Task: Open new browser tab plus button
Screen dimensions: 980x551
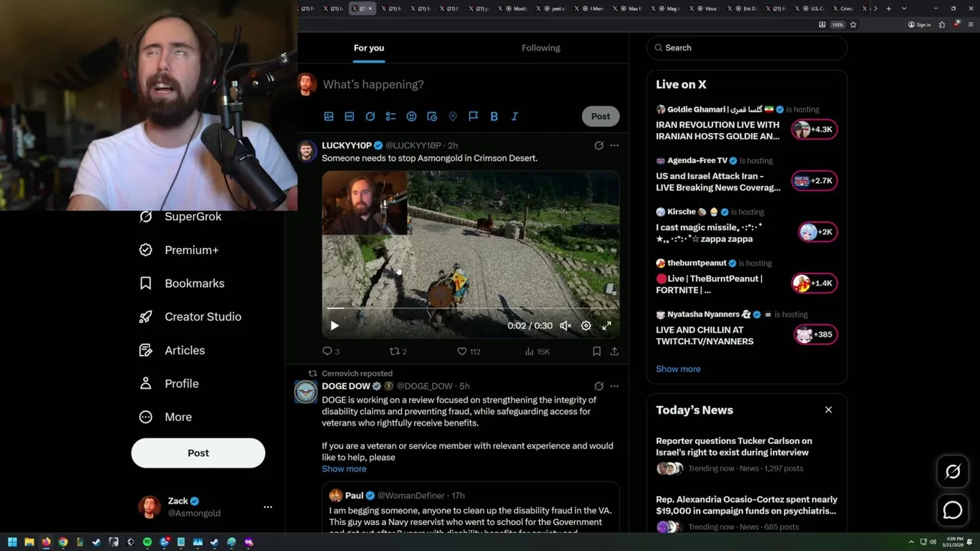Action: click(888, 8)
